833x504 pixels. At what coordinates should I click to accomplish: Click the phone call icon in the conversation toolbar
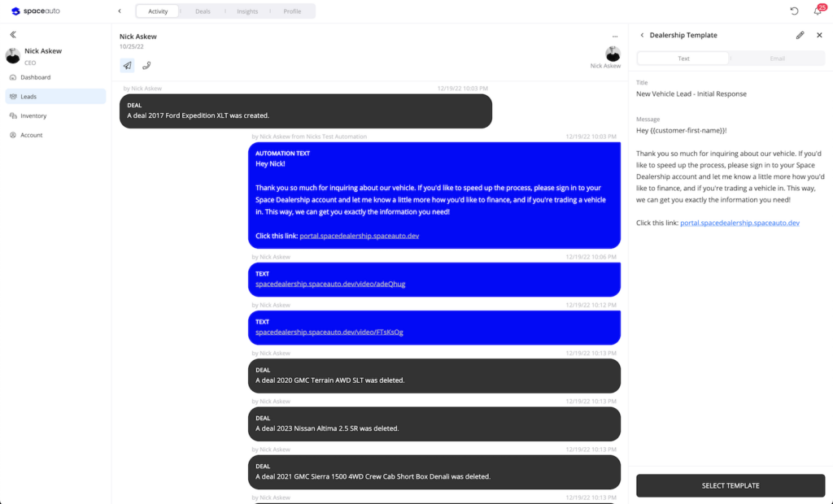[x=146, y=65]
